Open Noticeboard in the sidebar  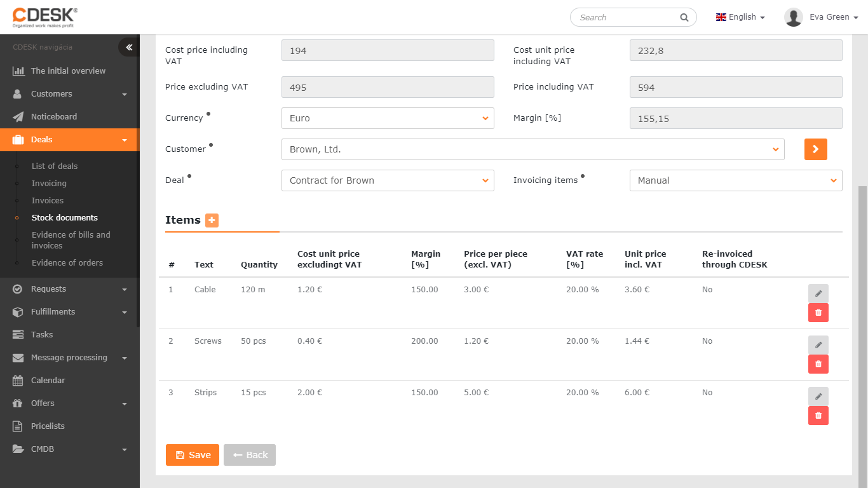click(54, 116)
